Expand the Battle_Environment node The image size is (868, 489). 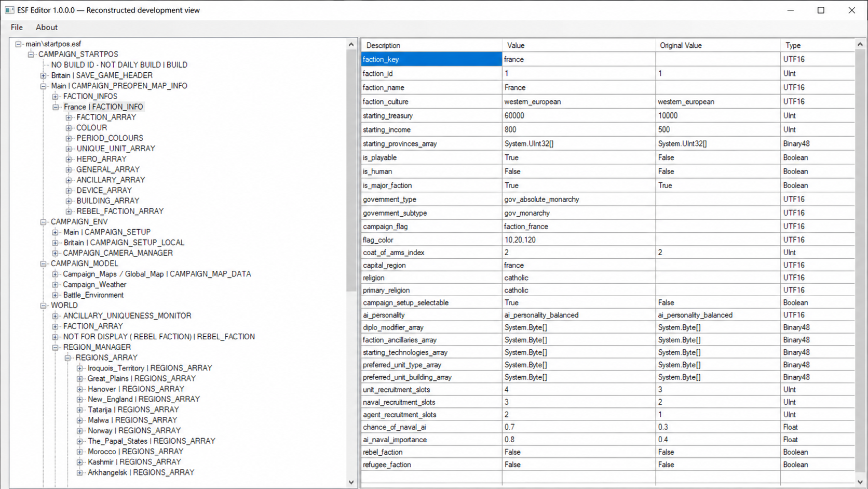click(56, 295)
